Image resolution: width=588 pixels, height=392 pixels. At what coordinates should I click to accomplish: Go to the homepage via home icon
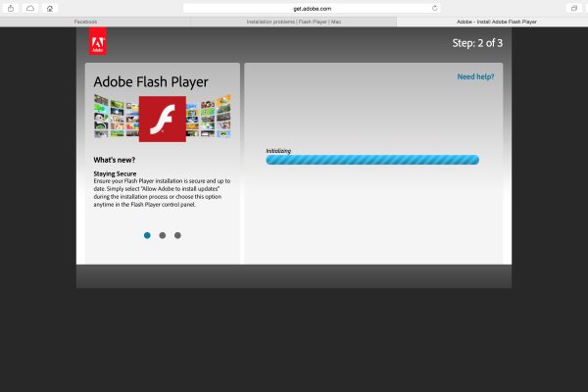[50, 8]
